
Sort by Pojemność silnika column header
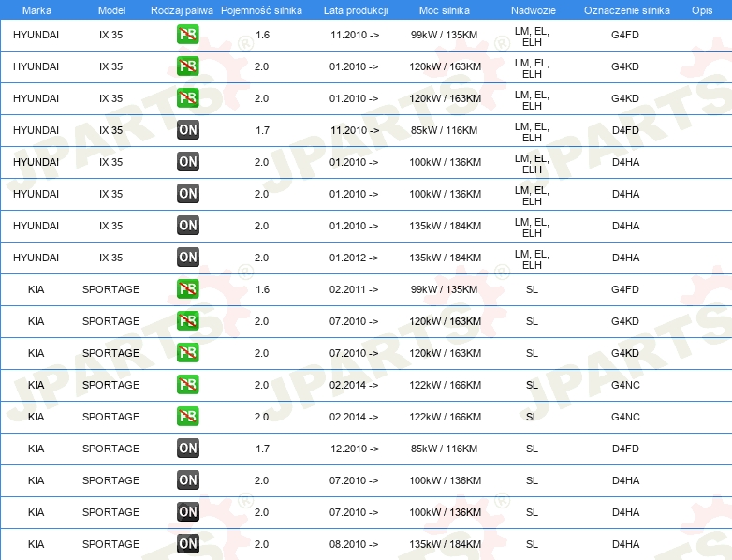261,9
